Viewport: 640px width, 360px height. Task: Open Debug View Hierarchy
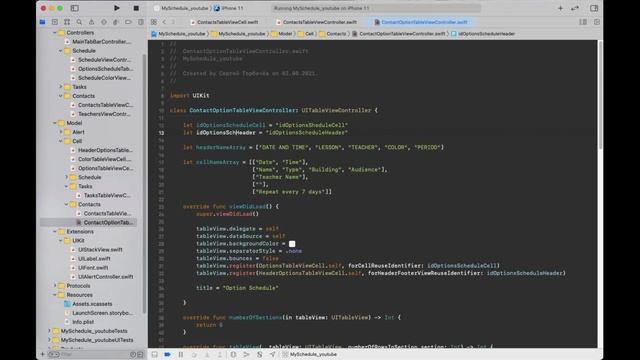(233, 354)
